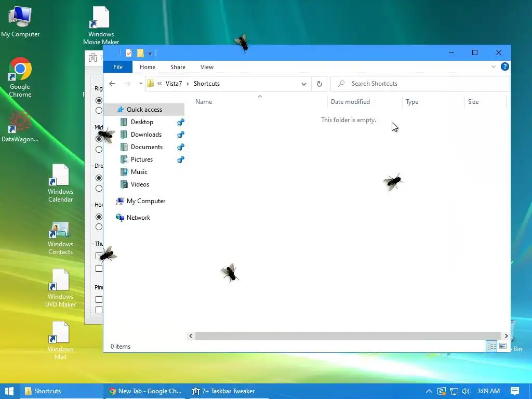Viewport: 532px width, 399px height.
Task: Unpin Pictures from Quick access
Action: 181,159
